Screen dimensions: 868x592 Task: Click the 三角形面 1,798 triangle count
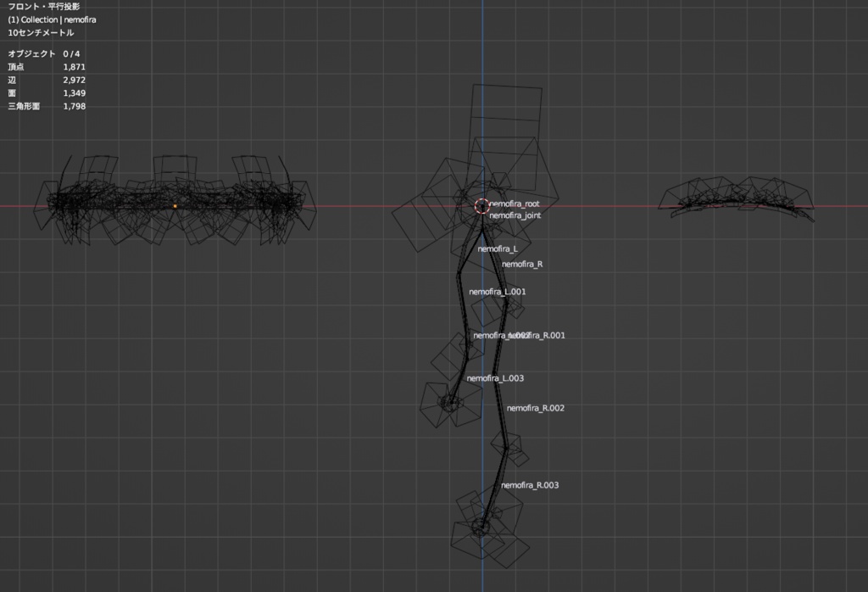[x=47, y=106]
